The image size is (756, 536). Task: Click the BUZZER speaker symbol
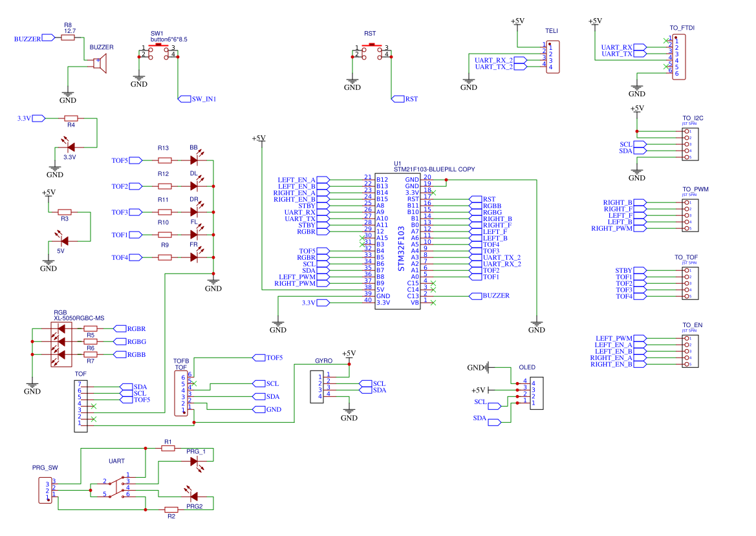[x=100, y=65]
